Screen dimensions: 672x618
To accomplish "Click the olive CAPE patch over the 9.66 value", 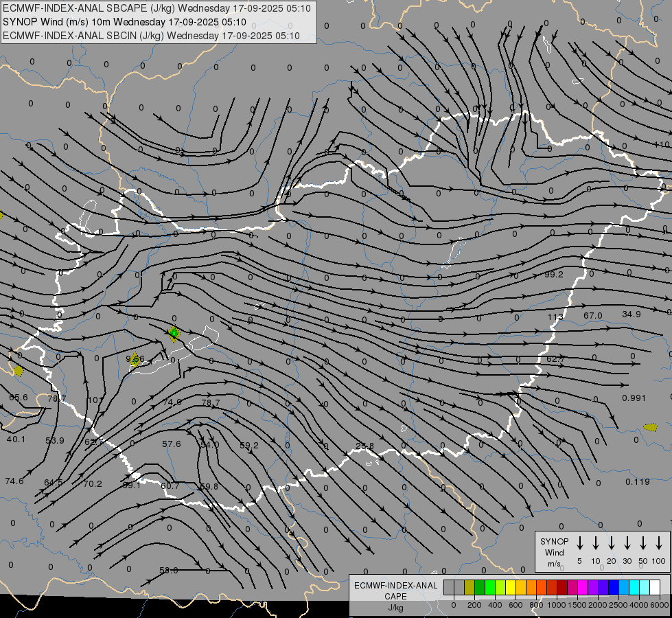I will coord(135,360).
